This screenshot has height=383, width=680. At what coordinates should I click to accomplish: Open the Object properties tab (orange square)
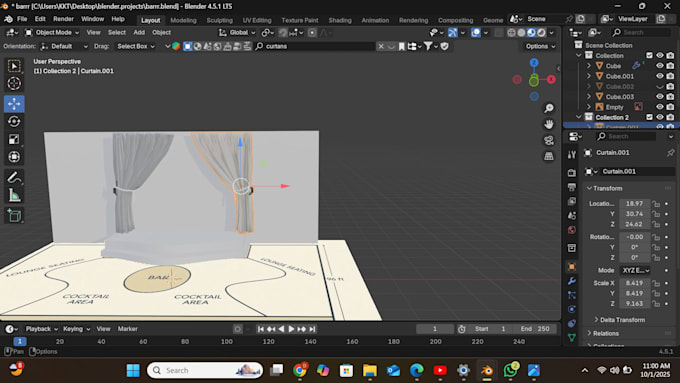coord(572,267)
